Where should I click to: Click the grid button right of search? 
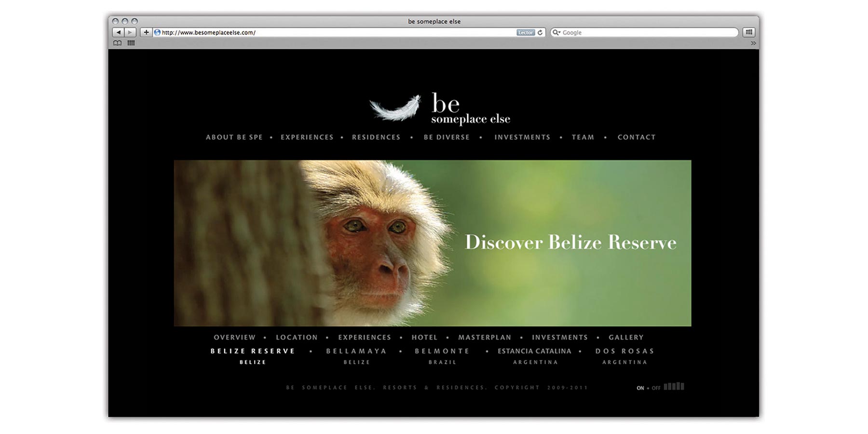[748, 32]
